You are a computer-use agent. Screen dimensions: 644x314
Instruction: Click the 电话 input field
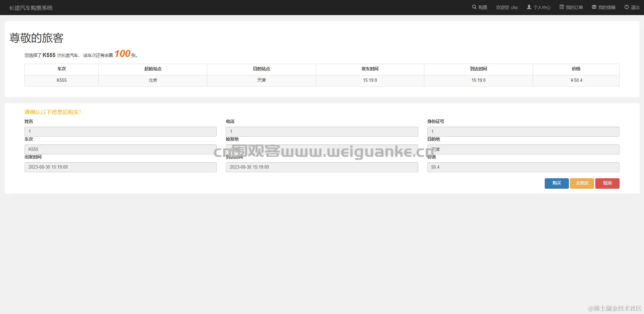[x=322, y=132]
